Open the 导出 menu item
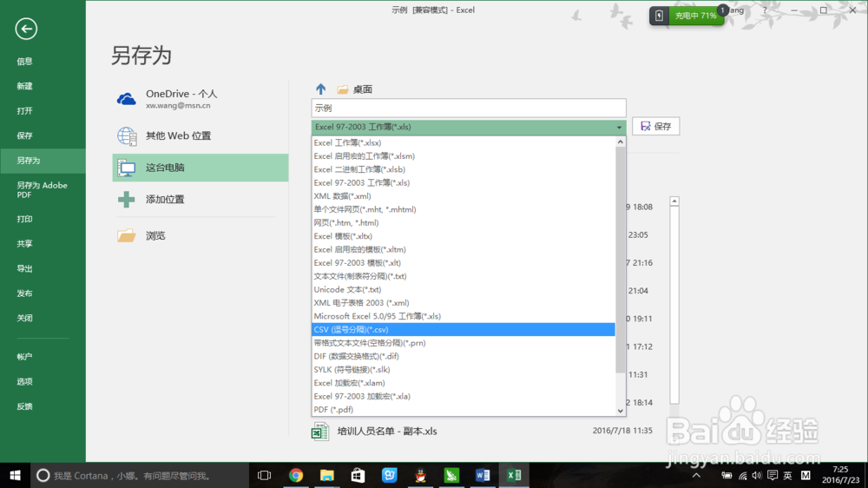This screenshot has width=868, height=488. 43,268
